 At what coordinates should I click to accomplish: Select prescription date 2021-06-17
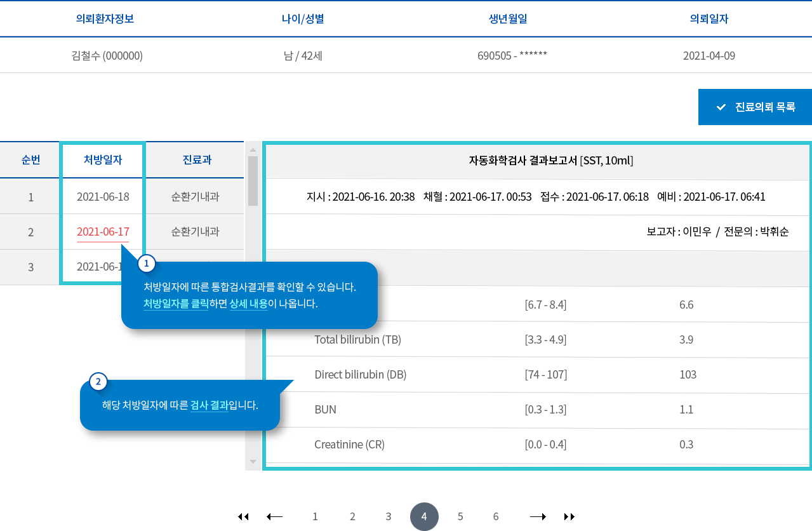point(103,232)
